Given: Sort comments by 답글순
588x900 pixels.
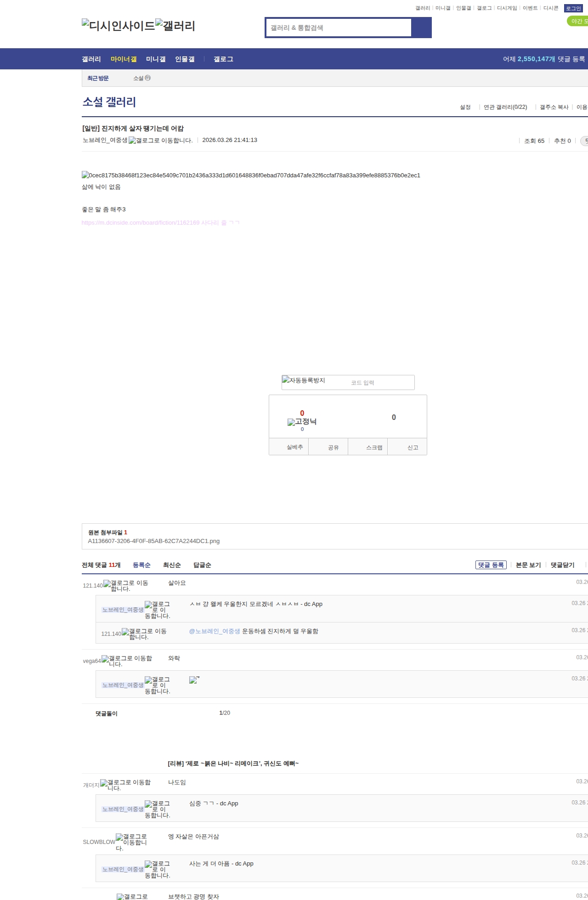Looking at the screenshot, I should click(x=202, y=565).
